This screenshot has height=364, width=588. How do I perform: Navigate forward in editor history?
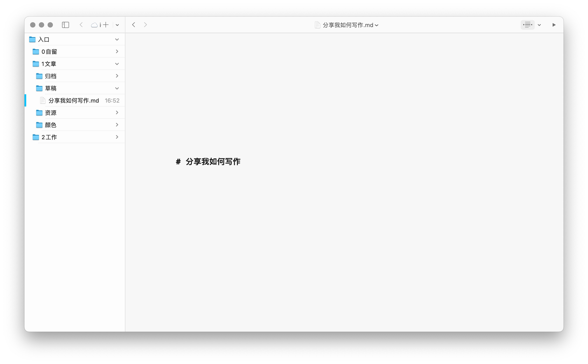(145, 25)
